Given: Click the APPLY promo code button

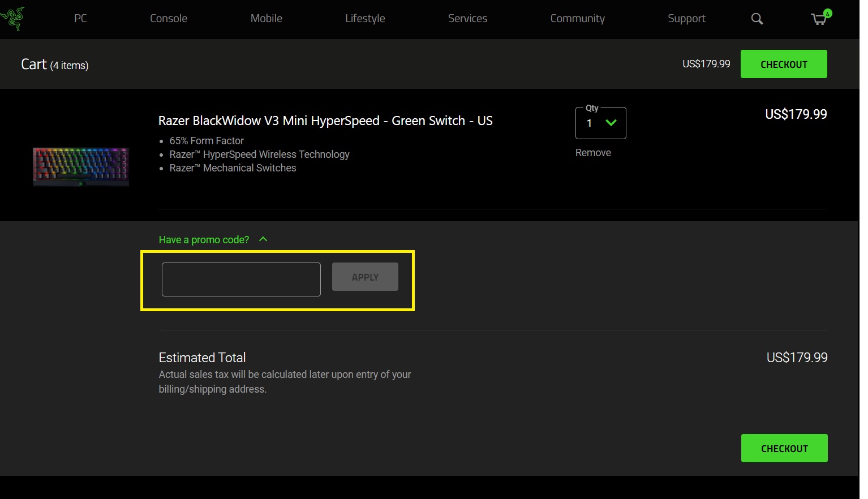Looking at the screenshot, I should (365, 277).
